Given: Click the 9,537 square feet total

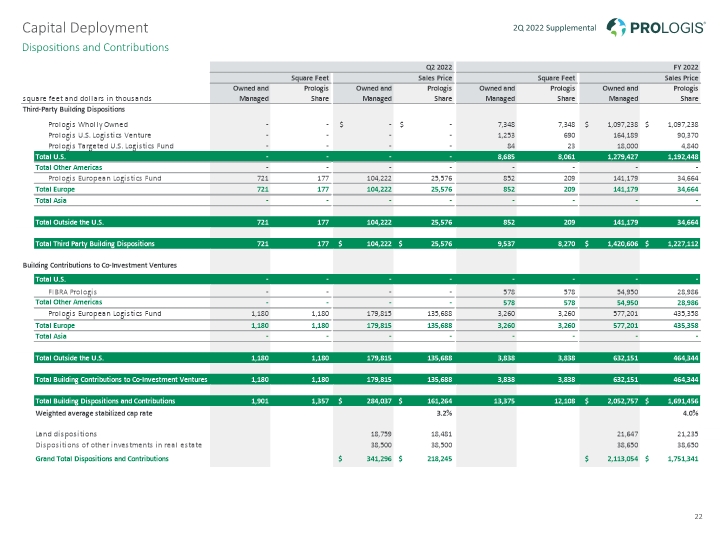Looking at the screenshot, I should (x=506, y=244).
